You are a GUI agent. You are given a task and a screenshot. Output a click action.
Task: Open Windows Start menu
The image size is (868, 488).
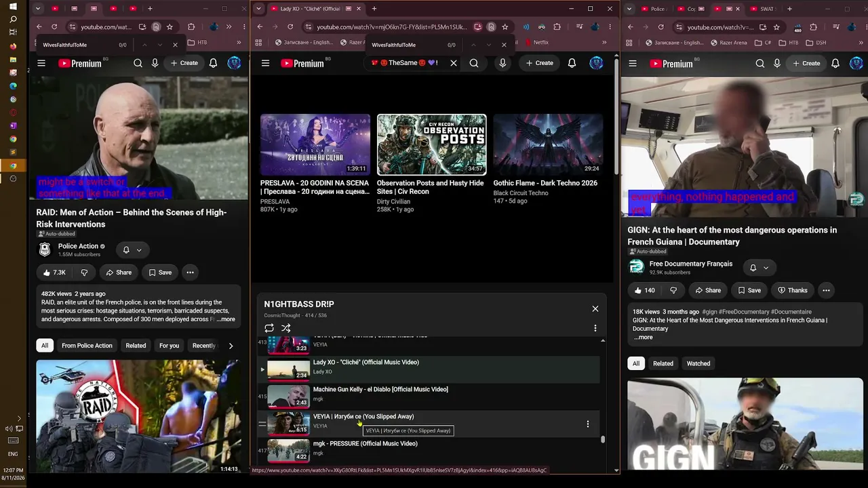13,7
